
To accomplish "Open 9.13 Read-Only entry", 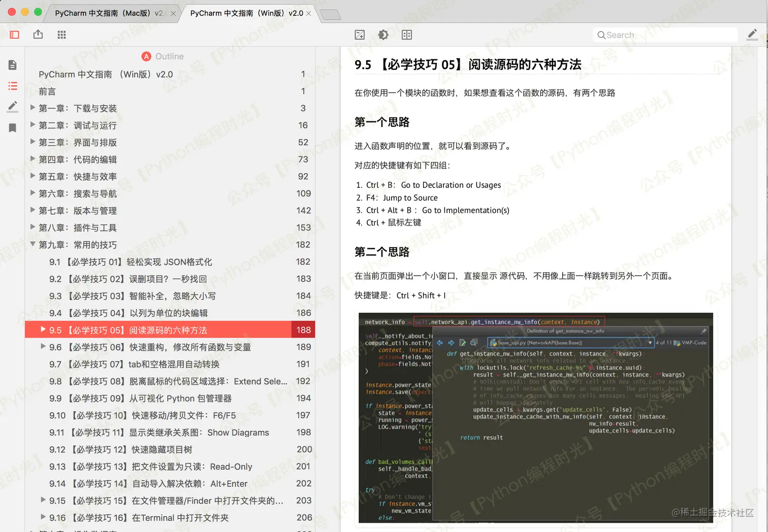I will 170,467.
